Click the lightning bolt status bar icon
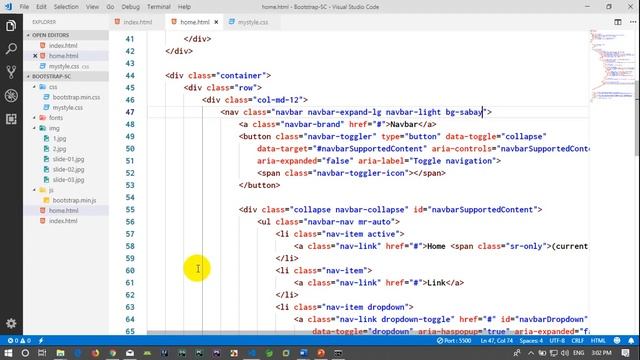Screen dimensions: 640x360 (x=41, y=340)
